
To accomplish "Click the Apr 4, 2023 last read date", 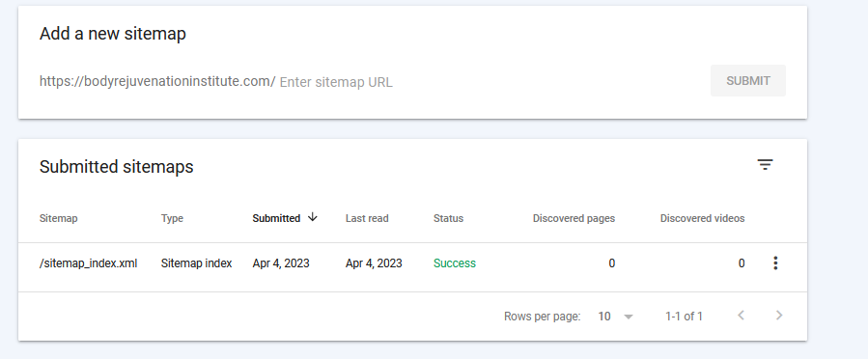I will (x=374, y=263).
